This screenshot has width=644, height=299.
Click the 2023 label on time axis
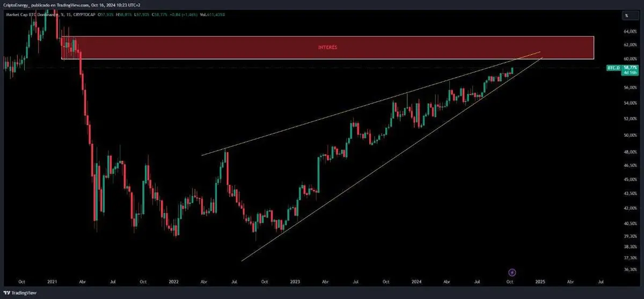pos(295,281)
